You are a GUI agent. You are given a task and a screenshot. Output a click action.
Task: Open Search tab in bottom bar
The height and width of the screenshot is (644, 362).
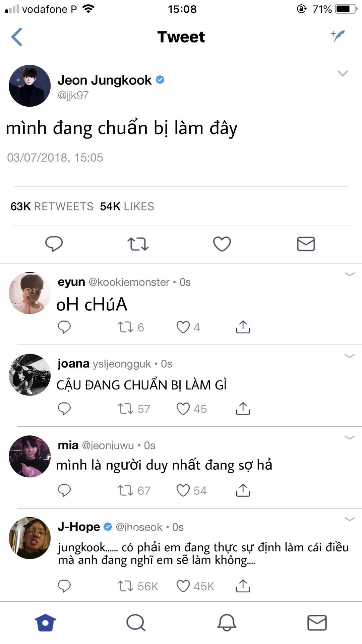click(x=136, y=623)
